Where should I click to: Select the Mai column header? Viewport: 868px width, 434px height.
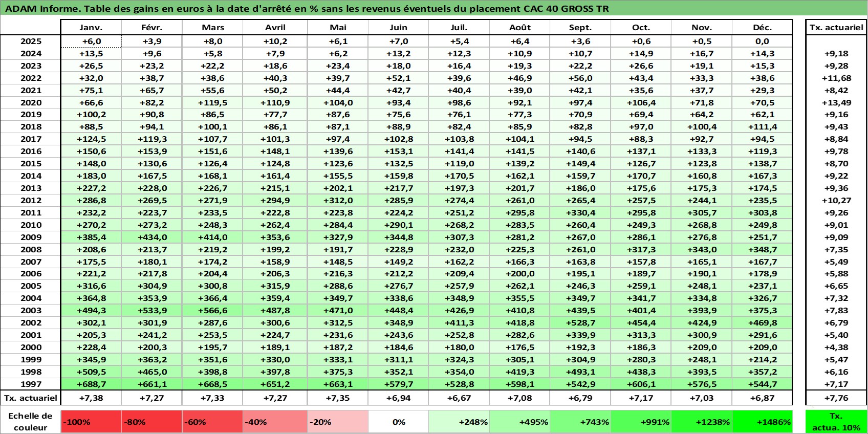(338, 28)
